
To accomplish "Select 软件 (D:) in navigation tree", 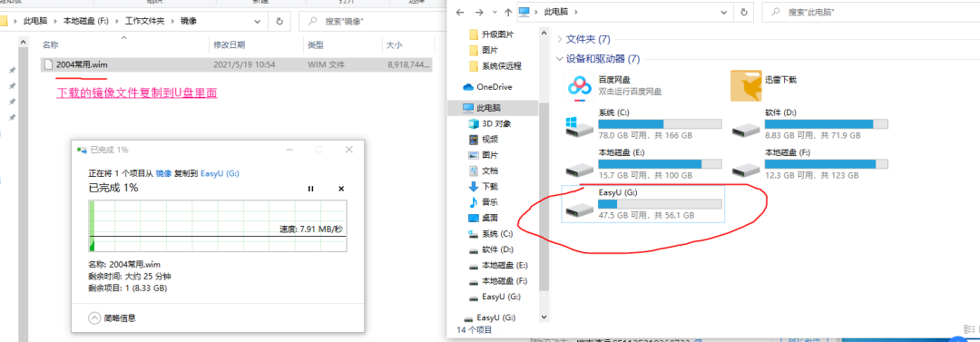I will [491, 249].
